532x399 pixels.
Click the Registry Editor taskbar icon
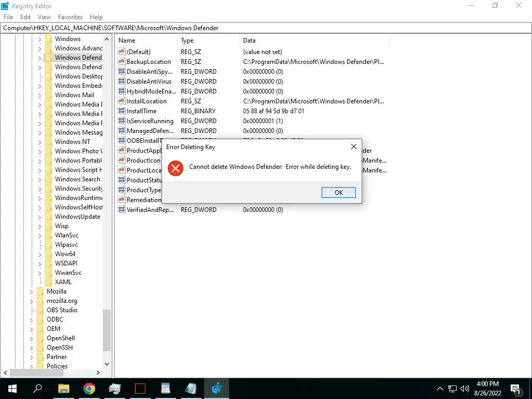[x=217, y=389]
